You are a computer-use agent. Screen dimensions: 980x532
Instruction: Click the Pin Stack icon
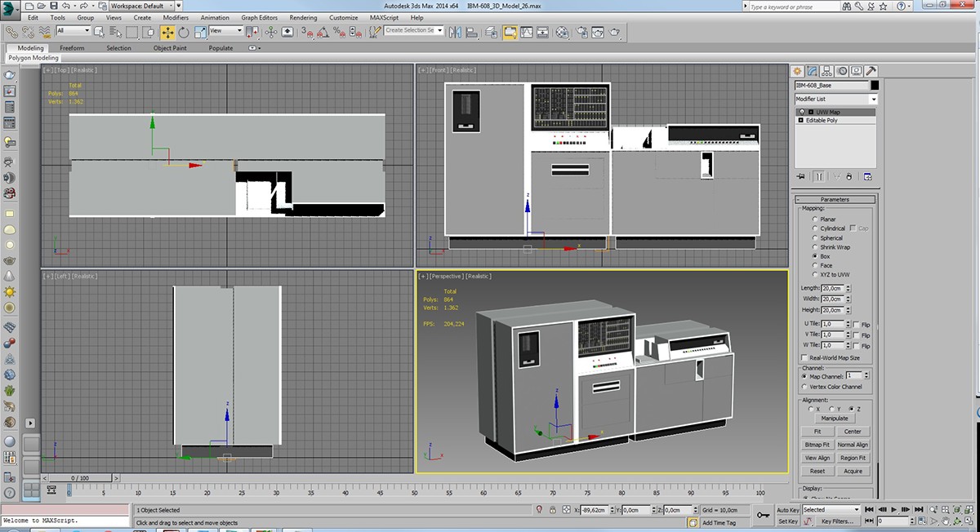pyautogui.click(x=800, y=176)
